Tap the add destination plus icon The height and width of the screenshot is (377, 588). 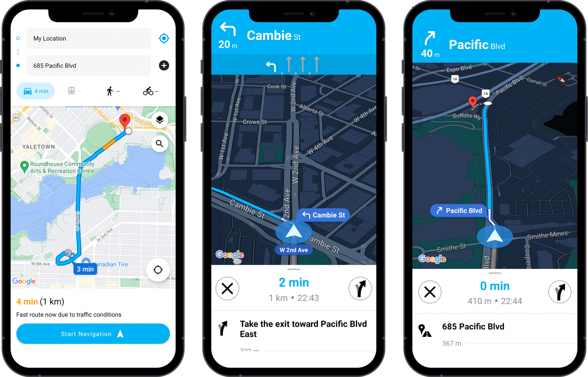[165, 66]
